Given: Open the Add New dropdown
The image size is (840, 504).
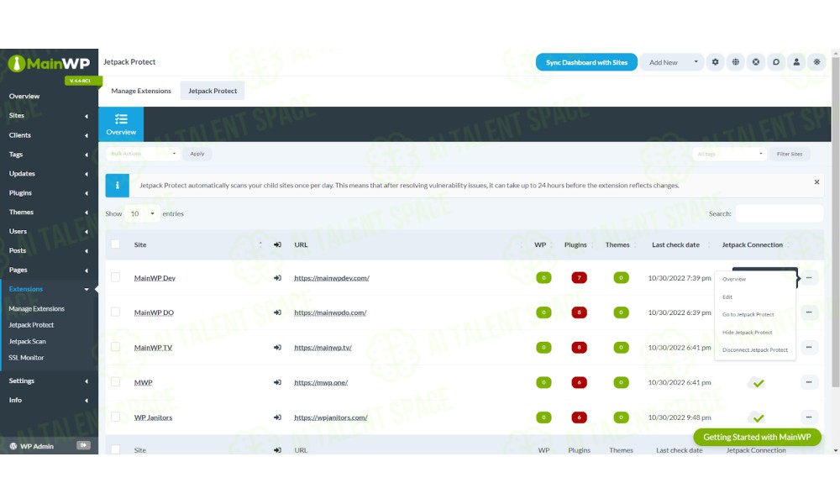Looking at the screenshot, I should 674,62.
